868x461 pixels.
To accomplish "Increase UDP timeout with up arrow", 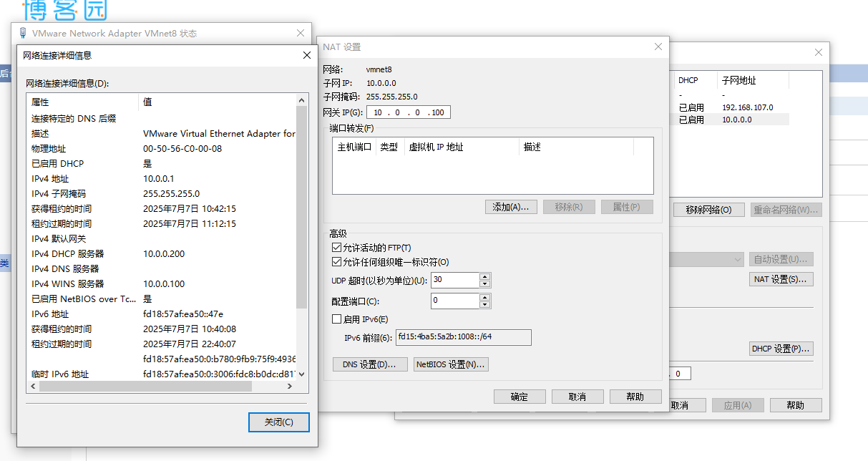I will click(x=485, y=276).
